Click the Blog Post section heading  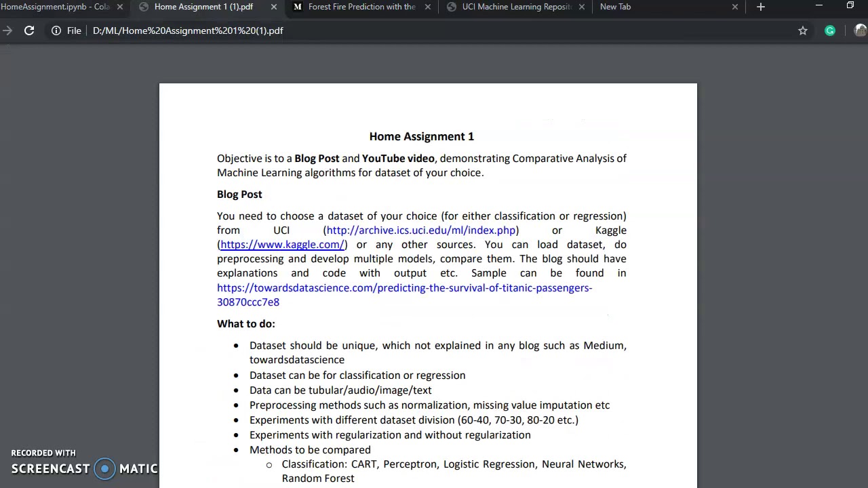(x=239, y=195)
